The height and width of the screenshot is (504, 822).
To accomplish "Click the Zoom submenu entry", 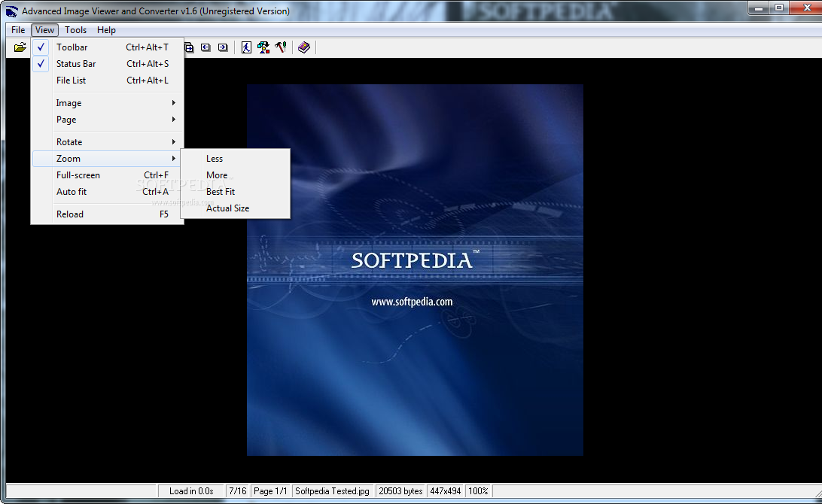I will click(x=108, y=158).
